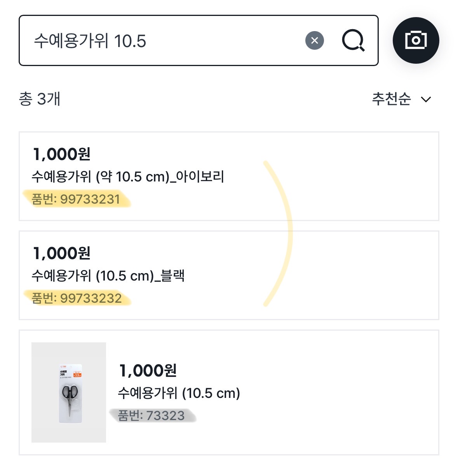Image resolution: width=458 pixels, height=476 pixels.
Task: Open the 수예용가위 블랙 product title
Action: 108,276
